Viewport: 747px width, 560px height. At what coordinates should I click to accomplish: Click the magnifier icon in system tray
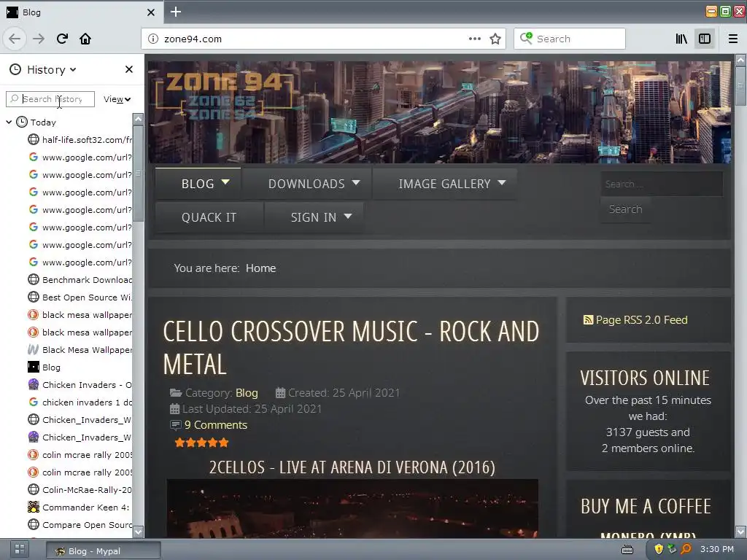686,550
